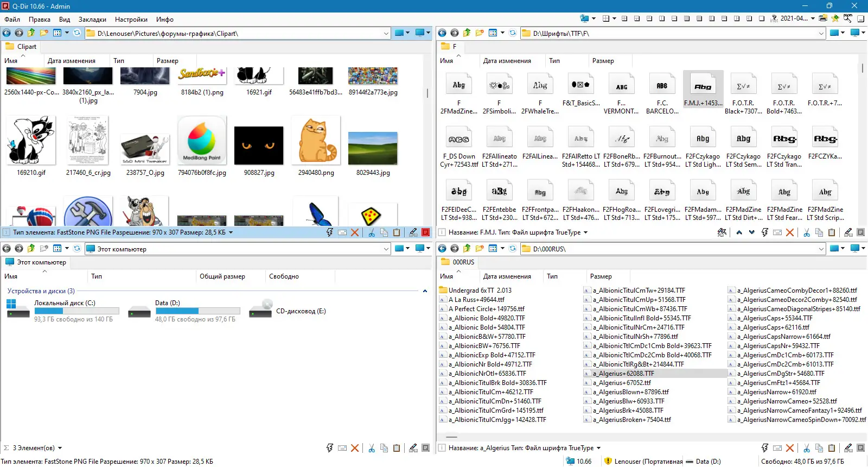Screen dimensions: 868x467
Task: Click the edit pencil icon in the a_Algerius status bar
Action: click(848, 448)
